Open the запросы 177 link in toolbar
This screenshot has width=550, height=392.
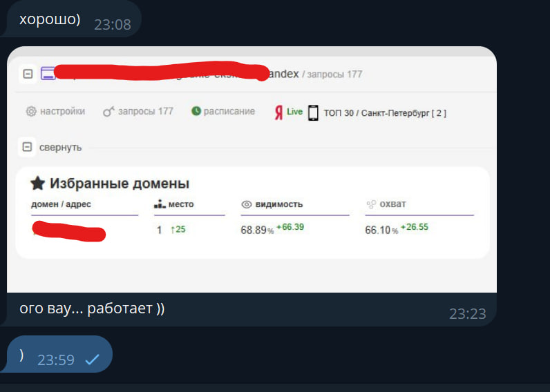(146, 111)
